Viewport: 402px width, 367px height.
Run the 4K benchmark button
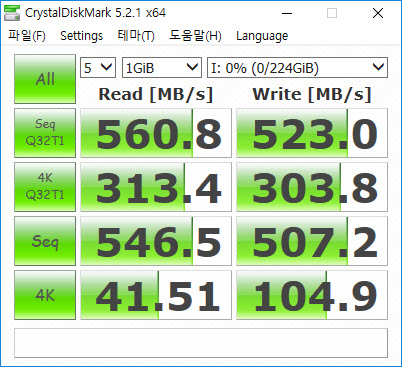45,295
